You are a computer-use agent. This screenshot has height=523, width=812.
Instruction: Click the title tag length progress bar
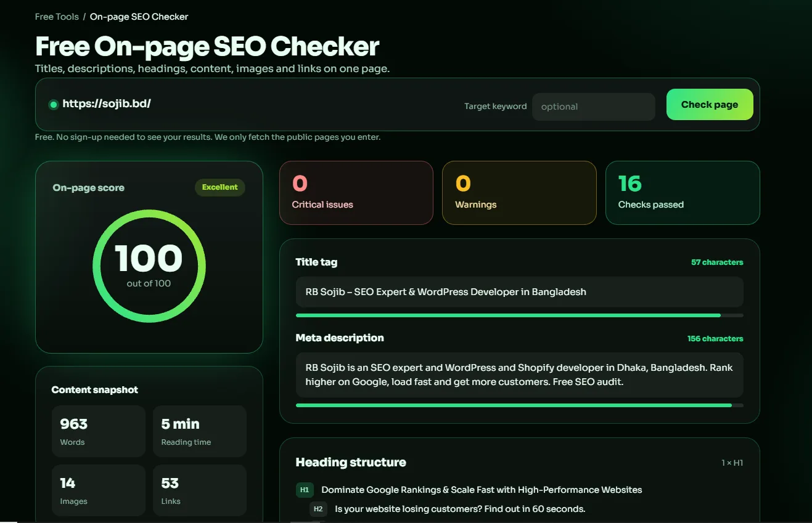click(x=519, y=315)
